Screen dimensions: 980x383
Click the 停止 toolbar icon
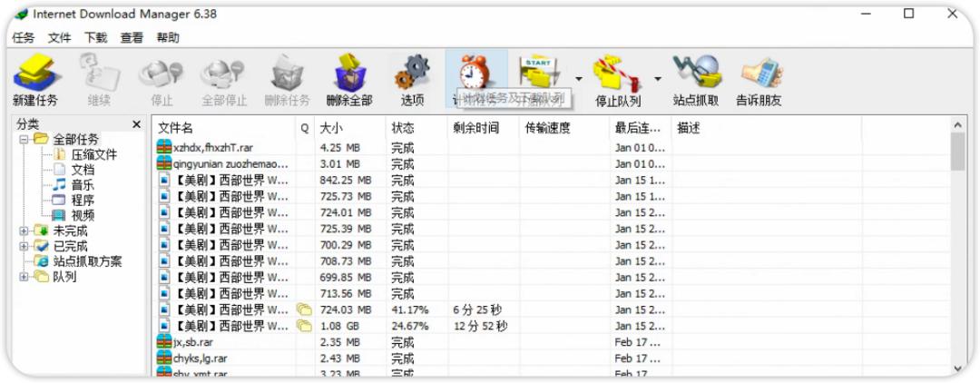tap(162, 74)
